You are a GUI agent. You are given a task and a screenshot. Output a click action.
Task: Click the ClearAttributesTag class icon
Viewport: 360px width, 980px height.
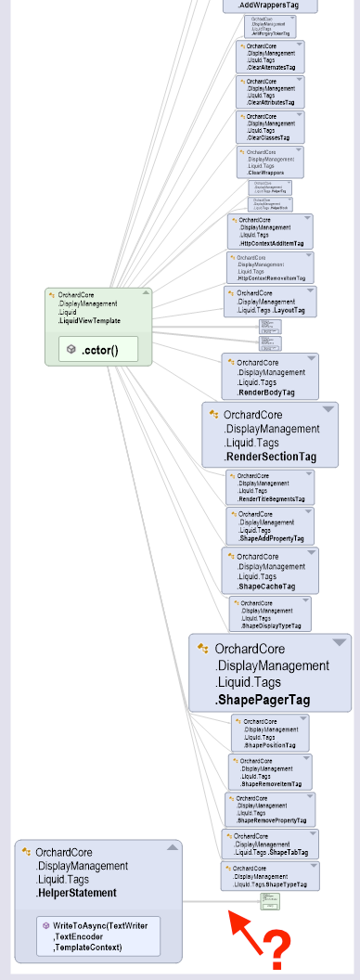coord(242,82)
